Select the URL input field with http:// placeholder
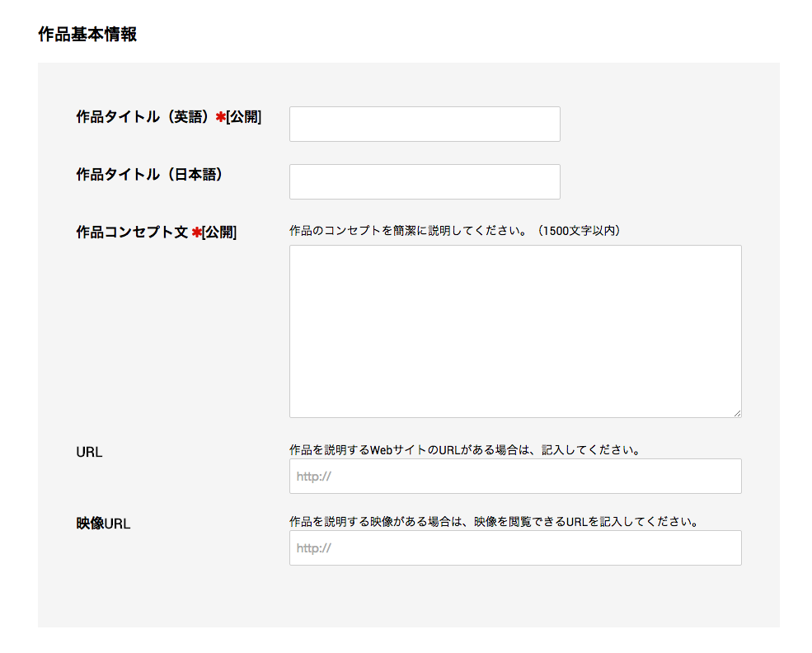Screen dimensions: 812x653 tap(515, 476)
